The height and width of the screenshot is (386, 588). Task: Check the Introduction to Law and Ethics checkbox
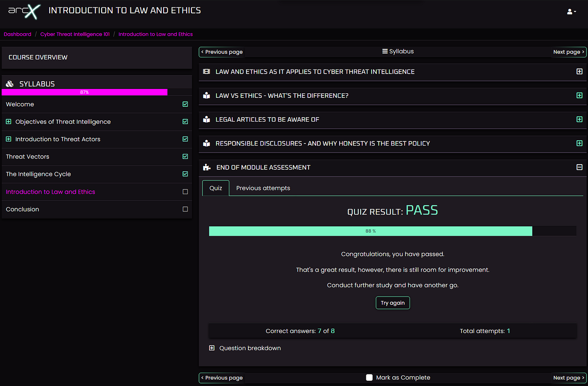click(185, 192)
